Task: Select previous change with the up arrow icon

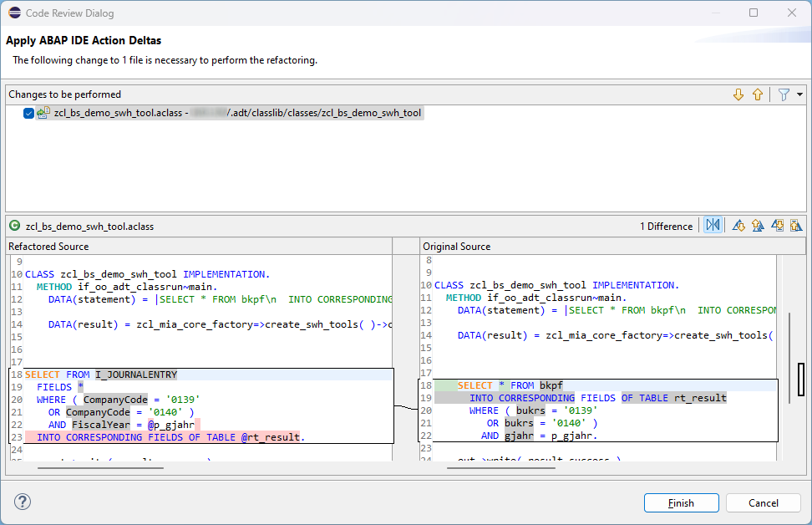Action: click(x=758, y=94)
